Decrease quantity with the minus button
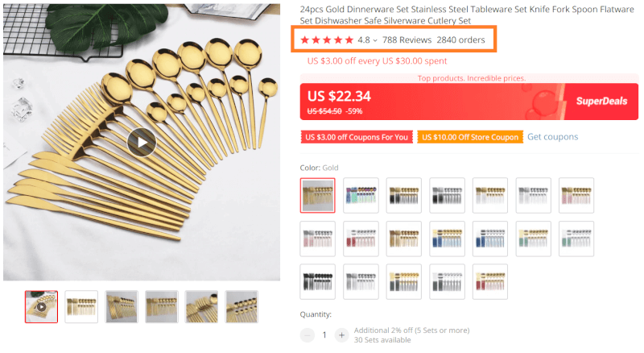The height and width of the screenshot is (353, 644). coord(307,335)
